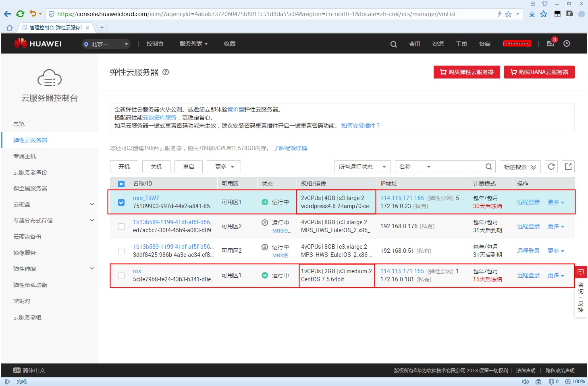The image size is (588, 386).
Task: Open the browser downloads icon
Action: [x=532, y=14]
